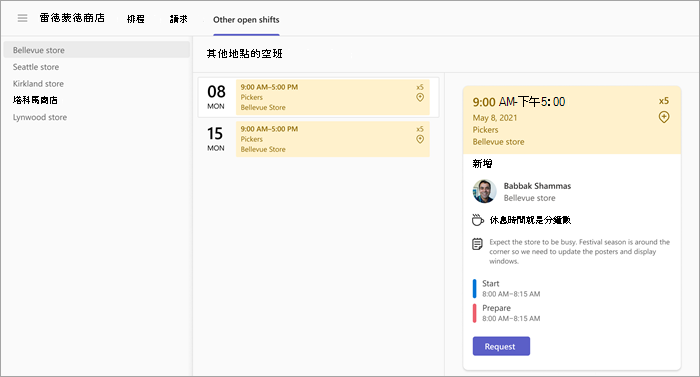Screen dimensions: 700x377
Task: Click Bellevue store under Babbak Shammas
Action: pos(529,198)
